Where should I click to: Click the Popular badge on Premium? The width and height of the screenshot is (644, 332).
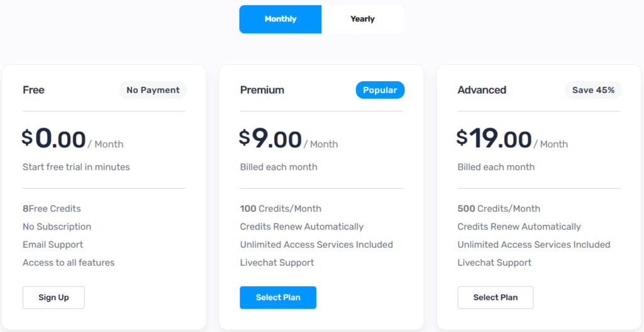coord(380,90)
